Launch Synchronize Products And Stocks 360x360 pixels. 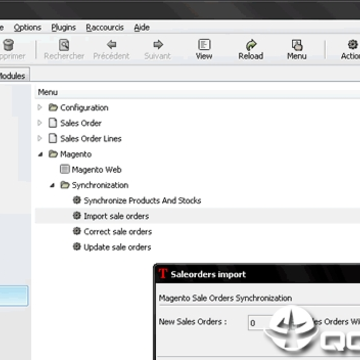coord(142,200)
